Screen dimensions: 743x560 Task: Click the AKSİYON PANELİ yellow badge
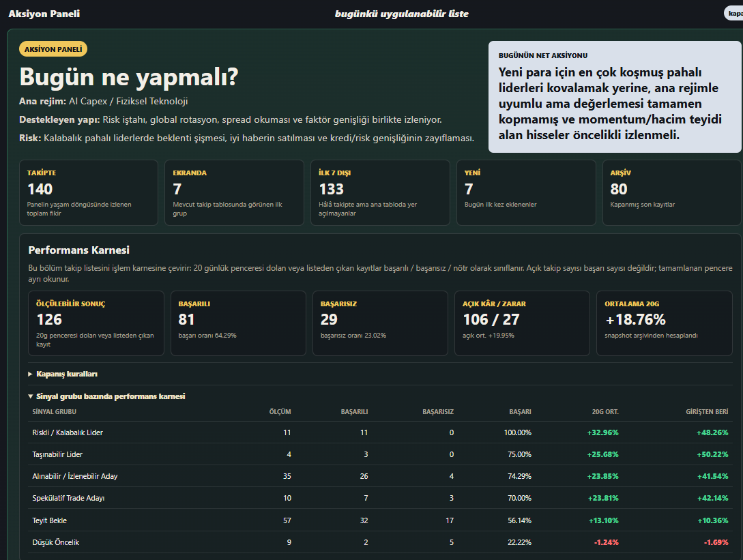point(53,49)
